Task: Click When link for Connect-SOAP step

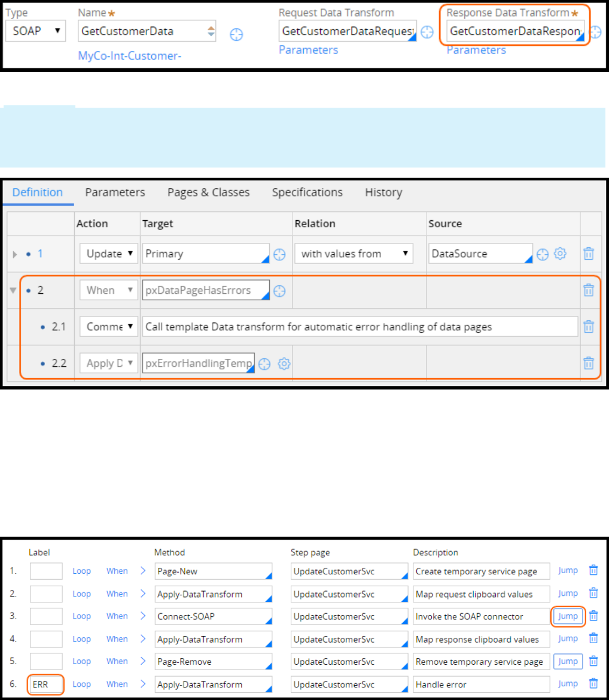Action: coord(117,616)
